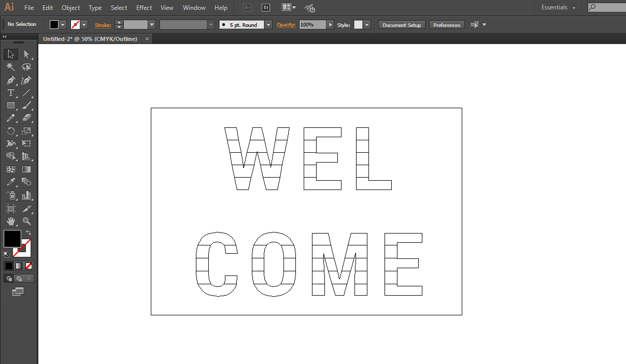Open the Essentials workspace switcher

tap(559, 8)
